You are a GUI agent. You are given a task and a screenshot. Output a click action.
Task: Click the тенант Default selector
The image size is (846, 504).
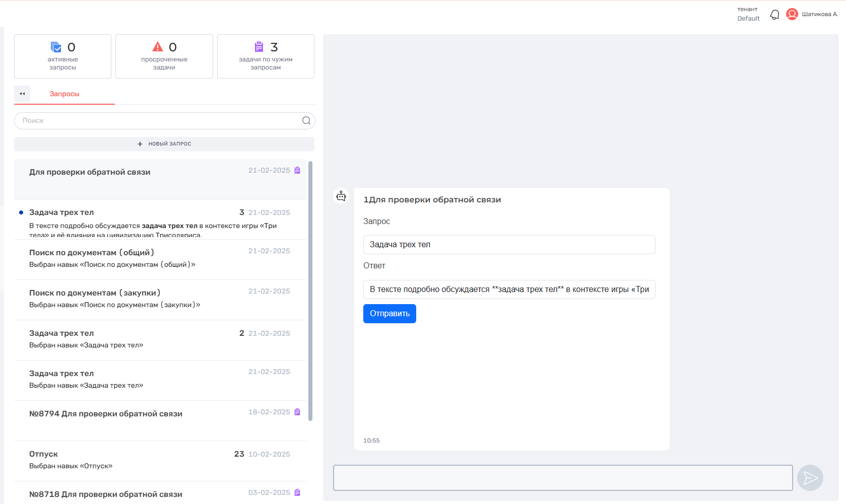(x=748, y=14)
